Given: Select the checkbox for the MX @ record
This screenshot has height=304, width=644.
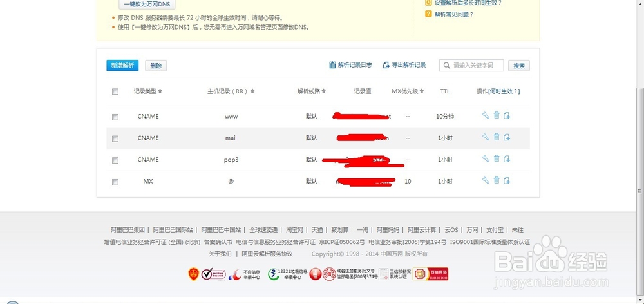Looking at the screenshot, I should (x=115, y=182).
